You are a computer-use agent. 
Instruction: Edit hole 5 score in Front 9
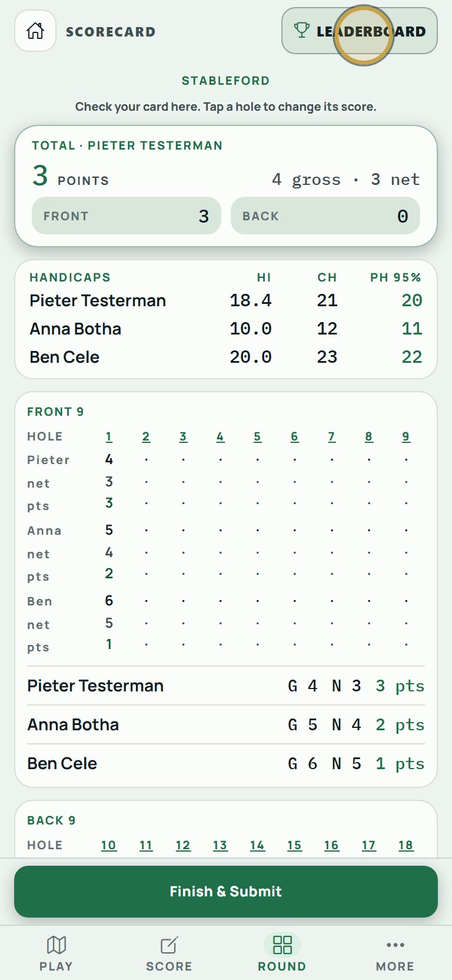coord(257,436)
